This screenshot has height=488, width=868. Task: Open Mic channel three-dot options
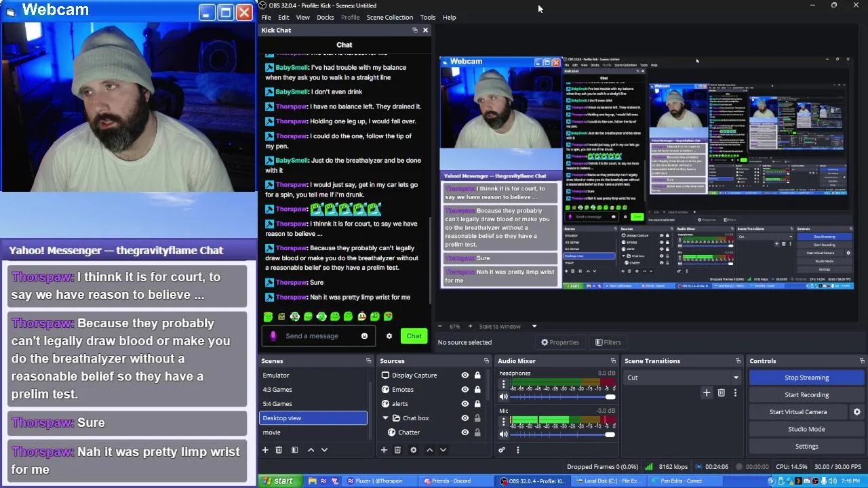coord(503,422)
